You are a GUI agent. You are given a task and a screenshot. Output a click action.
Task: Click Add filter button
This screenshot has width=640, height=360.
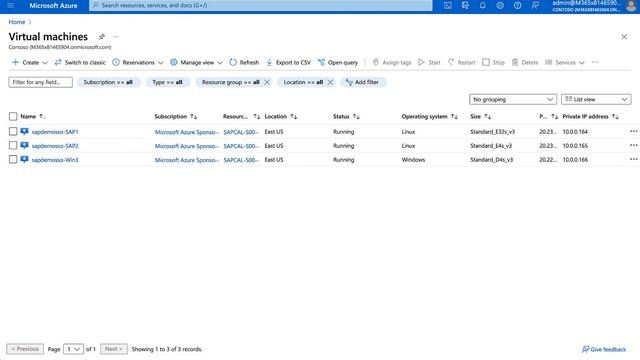click(x=362, y=82)
